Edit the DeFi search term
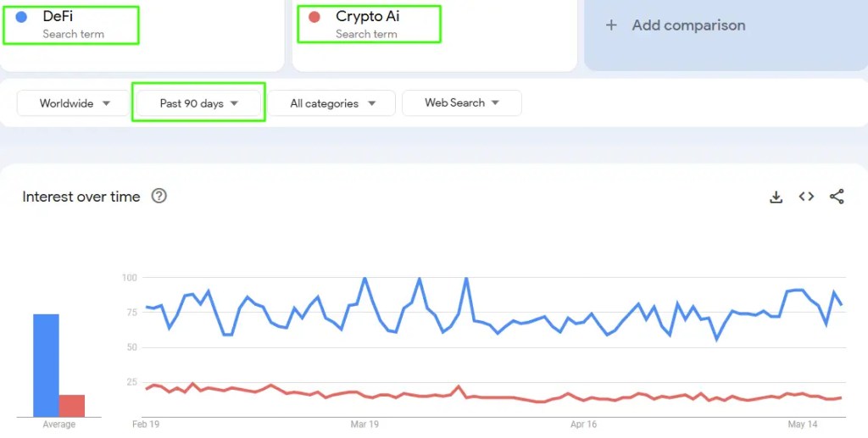This screenshot has width=868, height=438. pyautogui.click(x=58, y=16)
